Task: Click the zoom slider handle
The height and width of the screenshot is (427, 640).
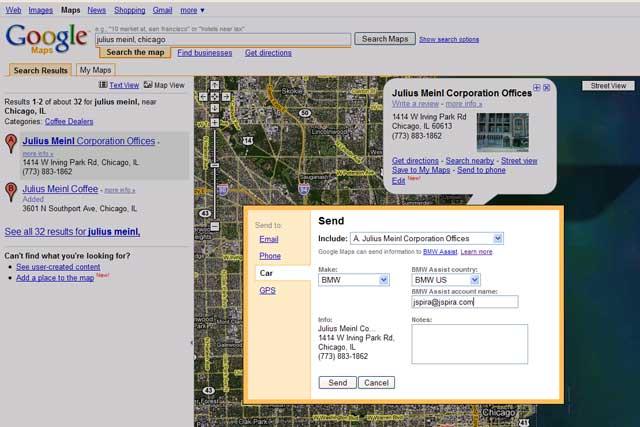Action: [215, 165]
